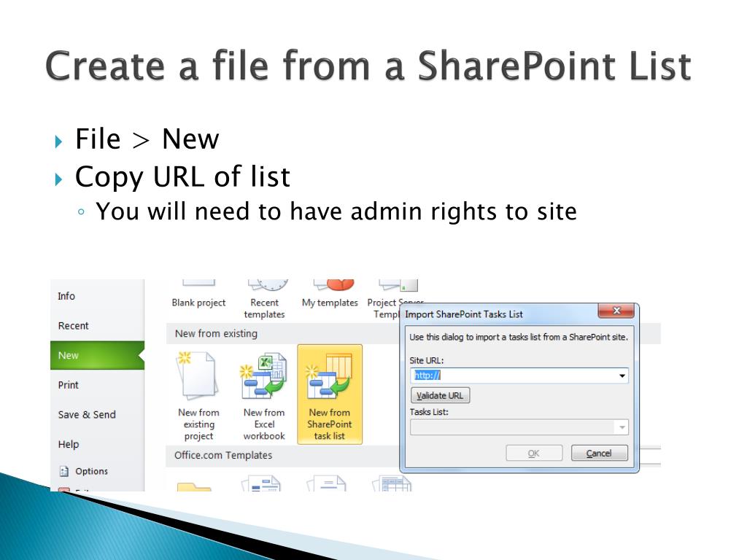The image size is (747, 560).
Task: Cancel the Import SharePoint Tasks List dialog
Action: [600, 453]
